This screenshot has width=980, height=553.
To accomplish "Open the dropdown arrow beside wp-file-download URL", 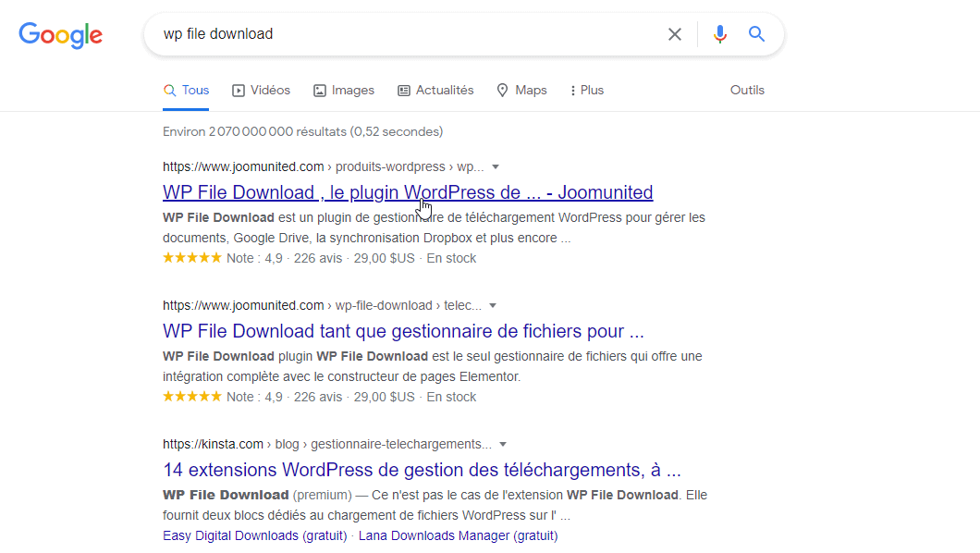I will pos(493,305).
